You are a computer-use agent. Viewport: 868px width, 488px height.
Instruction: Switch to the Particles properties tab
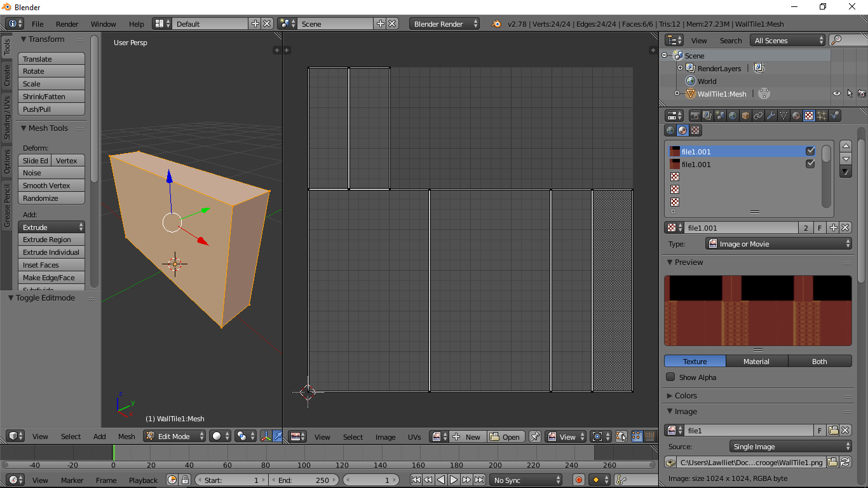tap(822, 116)
